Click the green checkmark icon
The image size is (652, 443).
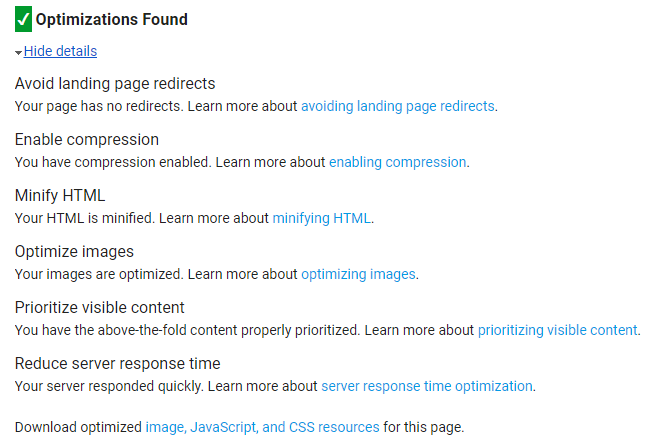[23, 19]
